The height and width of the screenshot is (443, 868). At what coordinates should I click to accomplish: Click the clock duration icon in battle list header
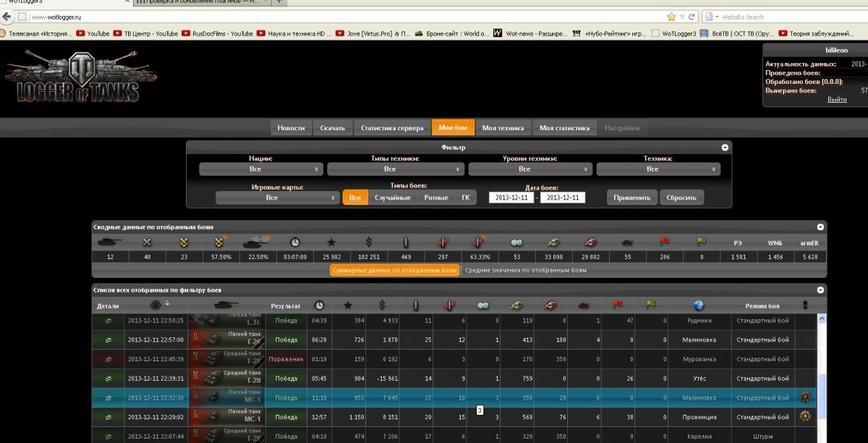tap(319, 305)
